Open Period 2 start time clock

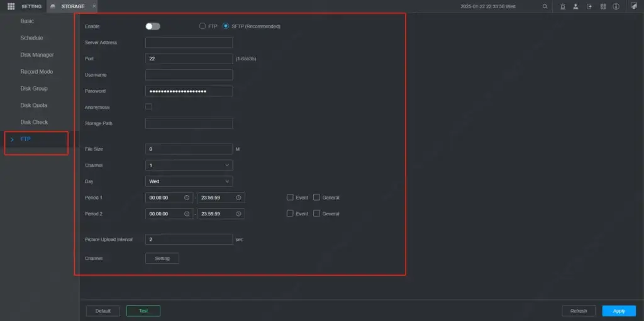[186, 214]
